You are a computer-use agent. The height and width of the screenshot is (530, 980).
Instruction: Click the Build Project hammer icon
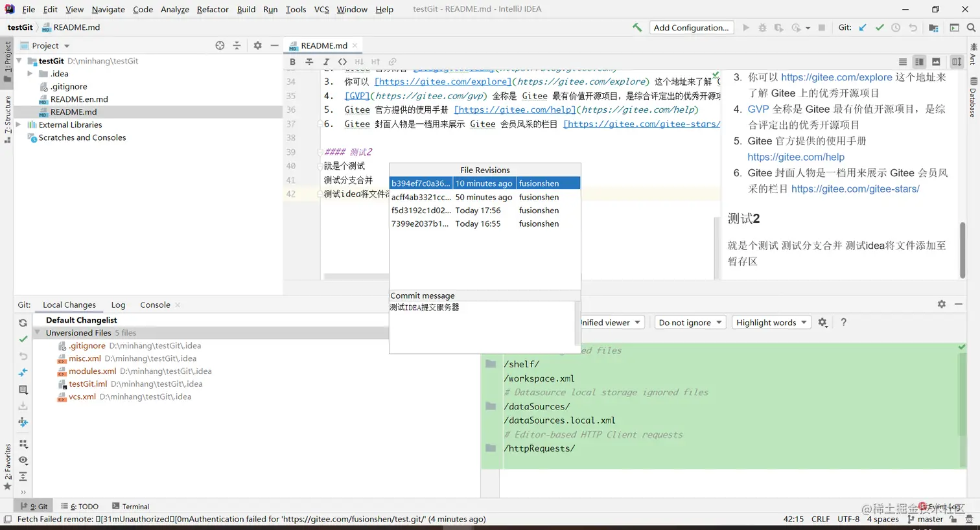[x=637, y=27]
